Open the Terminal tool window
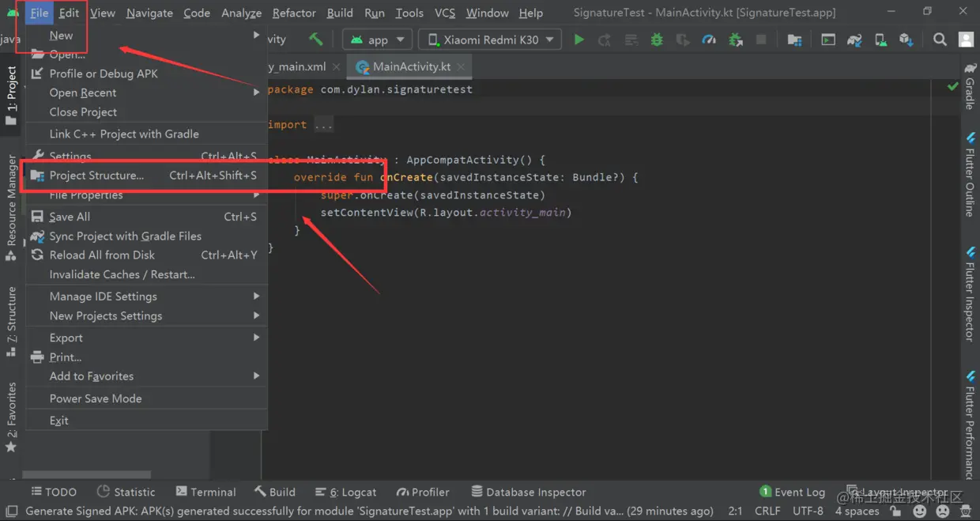Image resolution: width=980 pixels, height=521 pixels. (x=205, y=492)
